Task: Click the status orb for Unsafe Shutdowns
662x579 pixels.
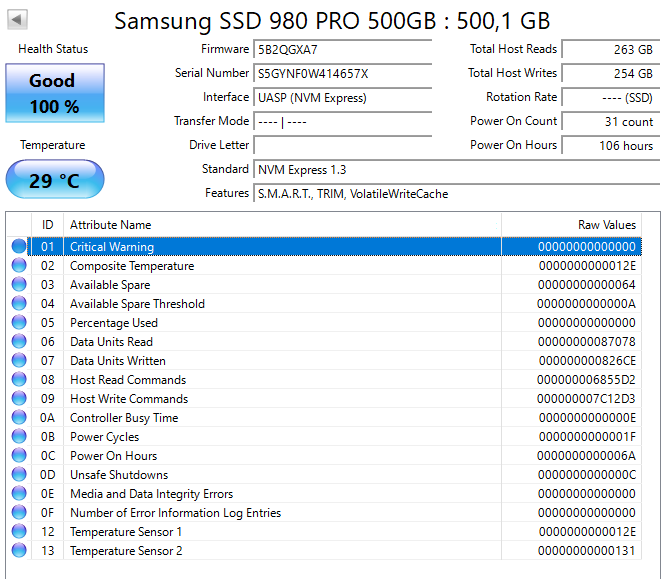Action: 19,475
